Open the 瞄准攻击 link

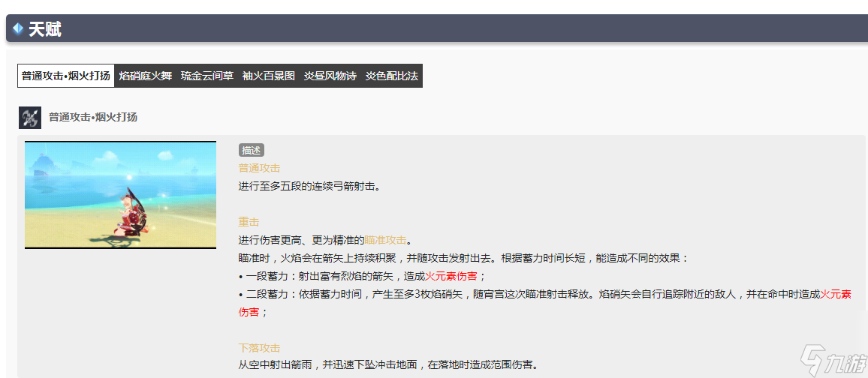[x=385, y=240]
